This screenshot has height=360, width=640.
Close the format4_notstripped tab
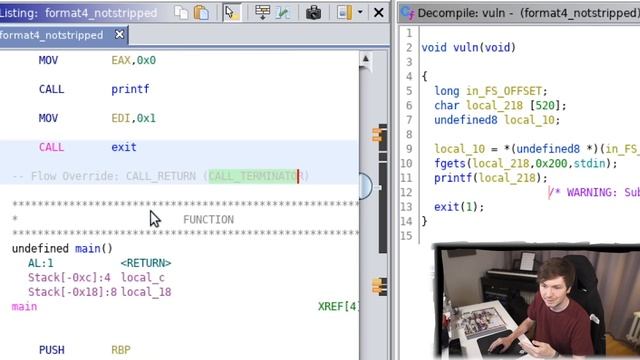point(119,35)
